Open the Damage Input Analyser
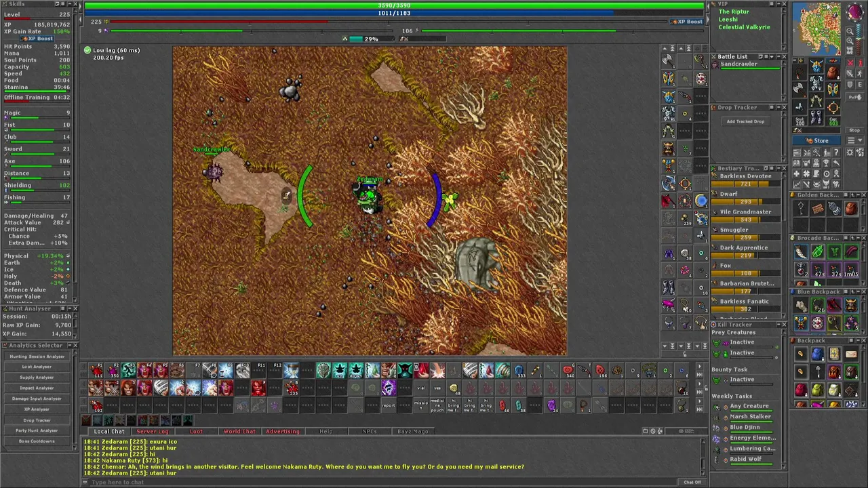 (x=37, y=399)
